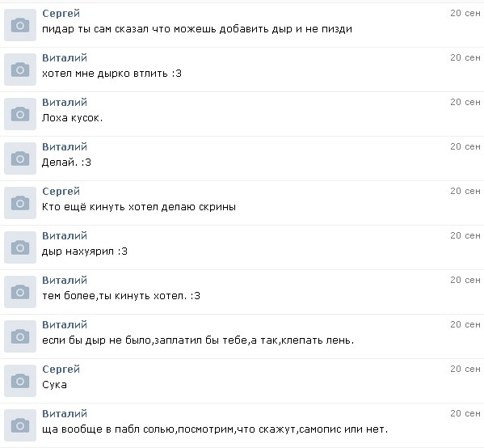Open the avatar beside the message "Кто ещё кинуть хотел"

tap(20, 203)
